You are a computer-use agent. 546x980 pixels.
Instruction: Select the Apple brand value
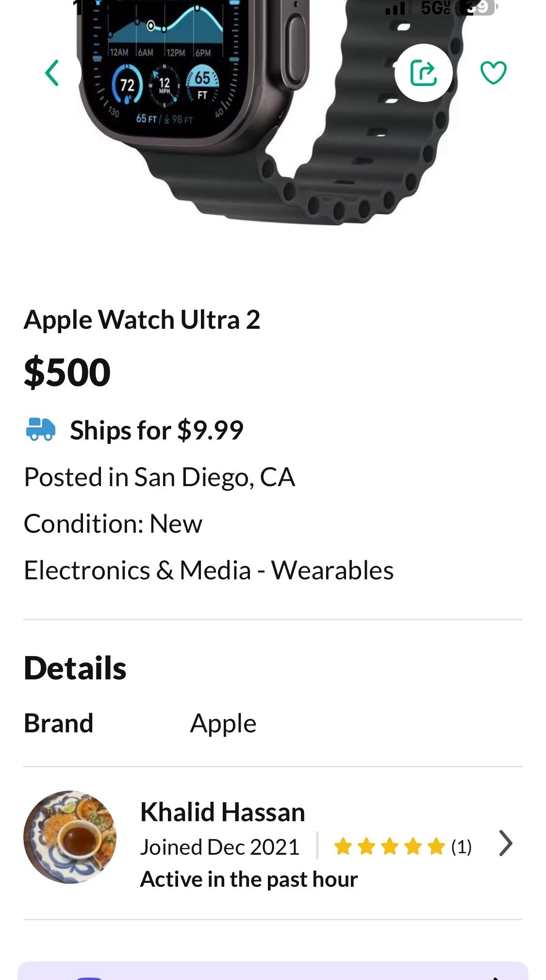click(x=223, y=724)
